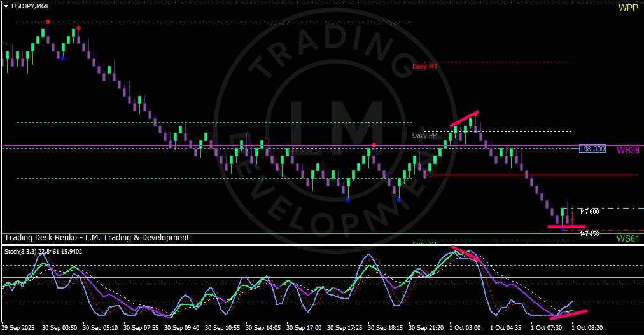Click the 147.600 price label
The width and height of the screenshot is (644, 335).
pyautogui.click(x=589, y=212)
